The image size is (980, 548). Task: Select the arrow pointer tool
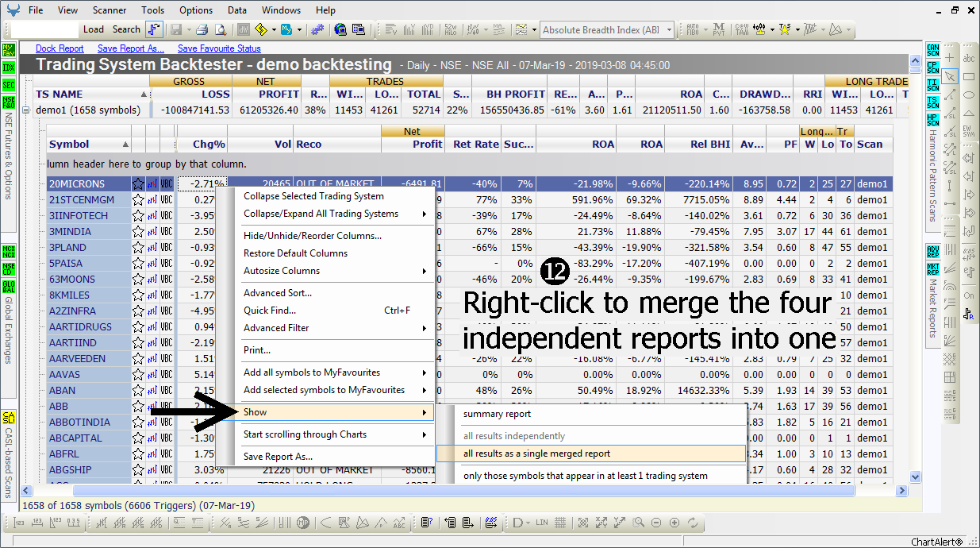(950, 76)
